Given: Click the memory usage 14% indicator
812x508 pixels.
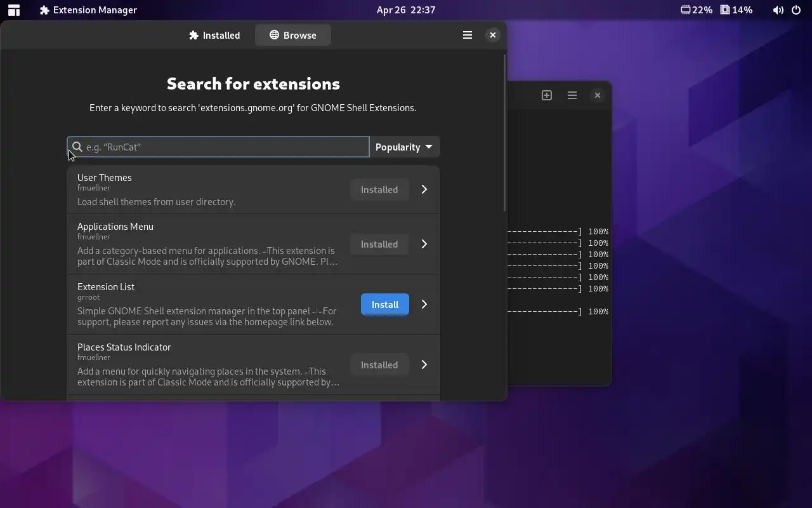Looking at the screenshot, I should click(736, 10).
